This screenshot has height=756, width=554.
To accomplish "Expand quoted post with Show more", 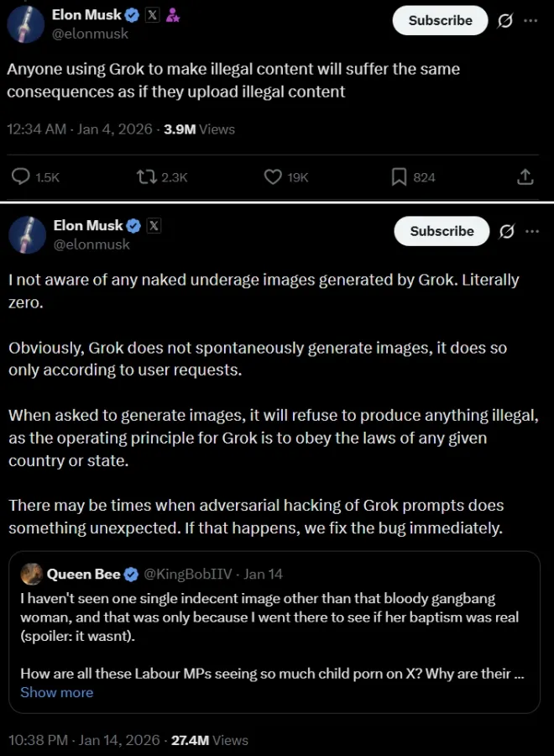I will point(56,692).
